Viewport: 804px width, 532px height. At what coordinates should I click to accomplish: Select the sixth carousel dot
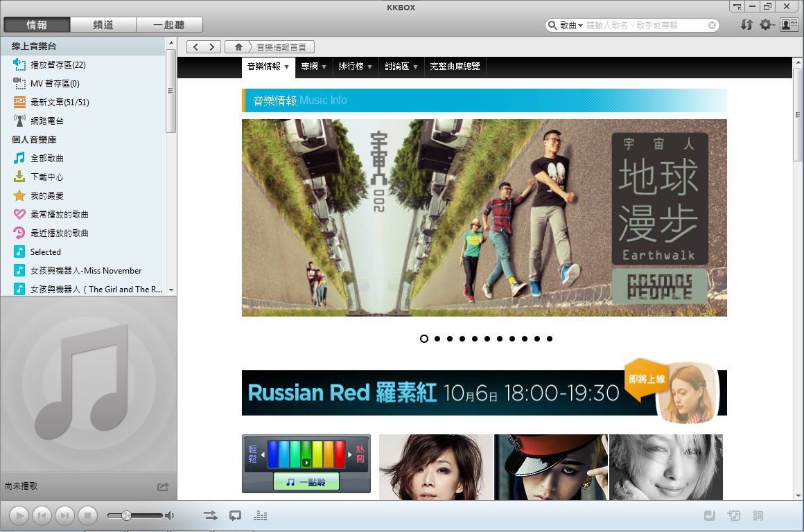[x=487, y=339]
